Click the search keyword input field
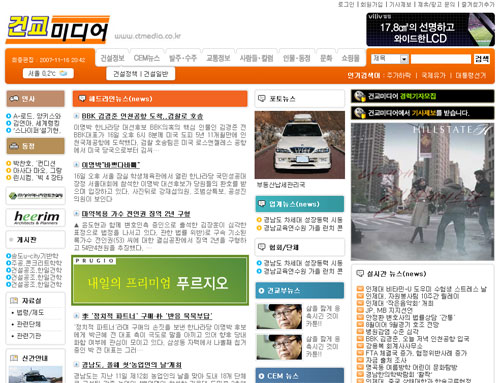 (x=441, y=59)
